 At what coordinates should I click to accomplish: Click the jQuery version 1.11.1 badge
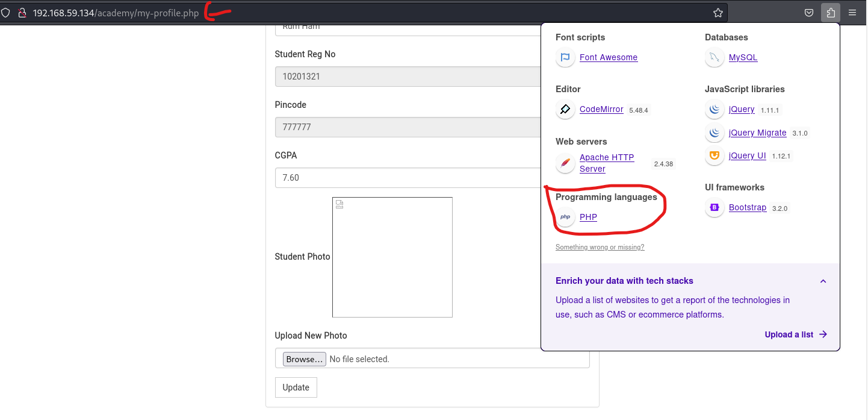[770, 110]
